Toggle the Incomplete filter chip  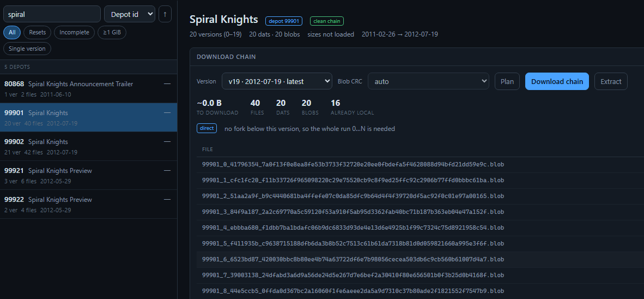point(74,33)
